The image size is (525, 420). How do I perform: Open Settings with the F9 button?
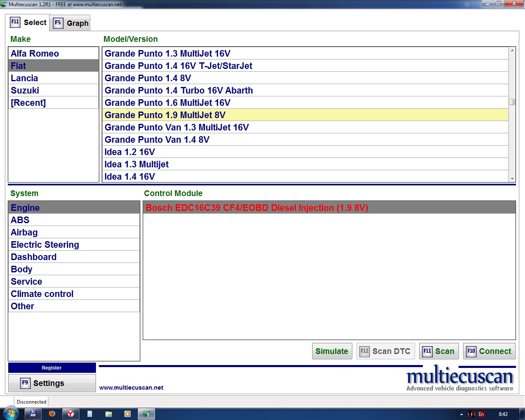[x=52, y=383]
